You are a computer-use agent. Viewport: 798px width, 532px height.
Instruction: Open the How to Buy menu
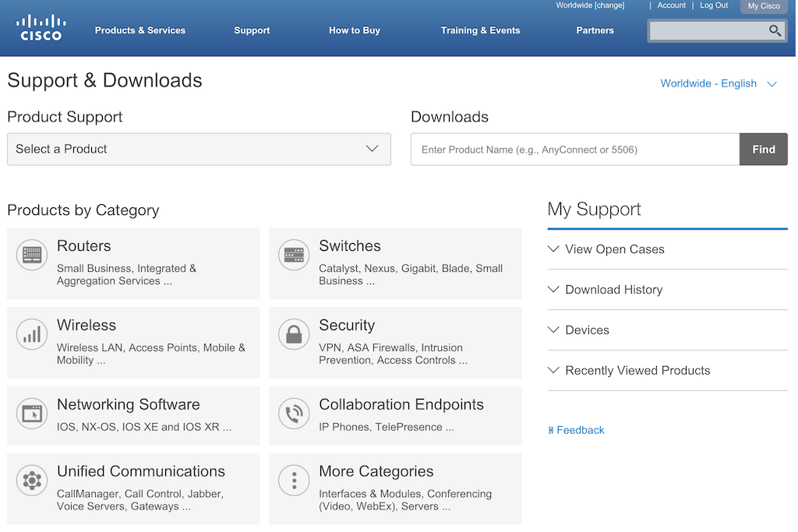pos(355,30)
